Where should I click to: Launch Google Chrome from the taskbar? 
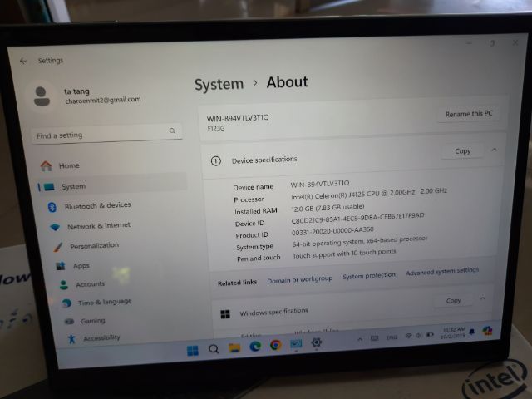[275, 345]
